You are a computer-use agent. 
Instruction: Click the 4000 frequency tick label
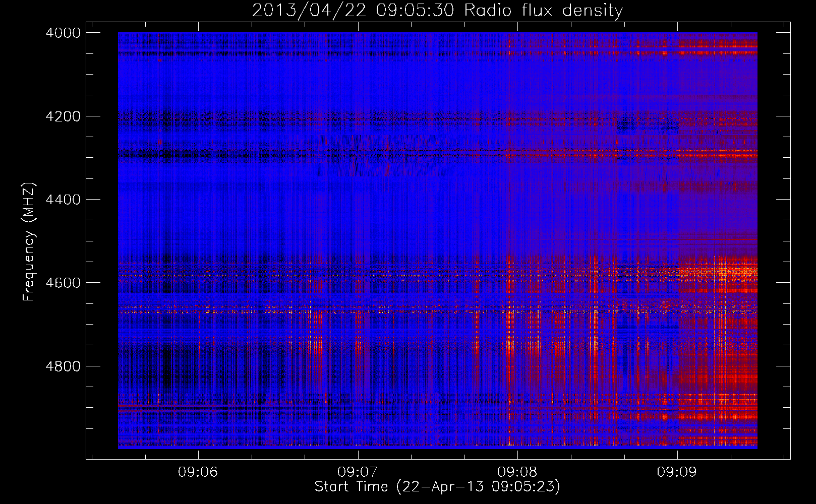(x=63, y=33)
